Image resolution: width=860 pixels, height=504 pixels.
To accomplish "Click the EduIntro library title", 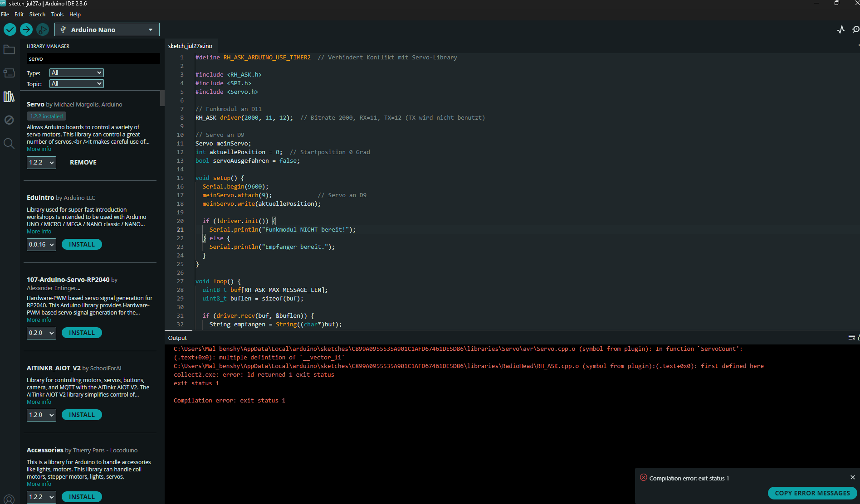I will [40, 198].
